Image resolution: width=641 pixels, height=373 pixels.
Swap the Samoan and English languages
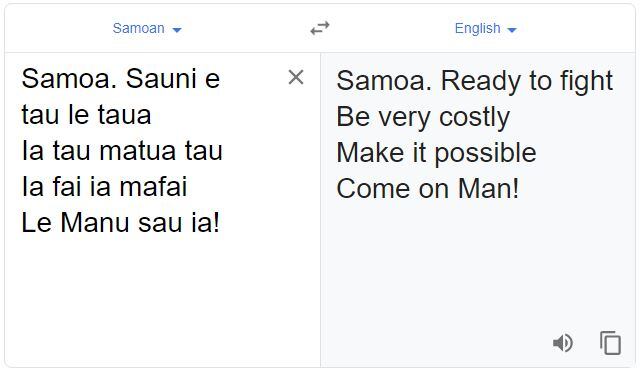[x=320, y=28]
